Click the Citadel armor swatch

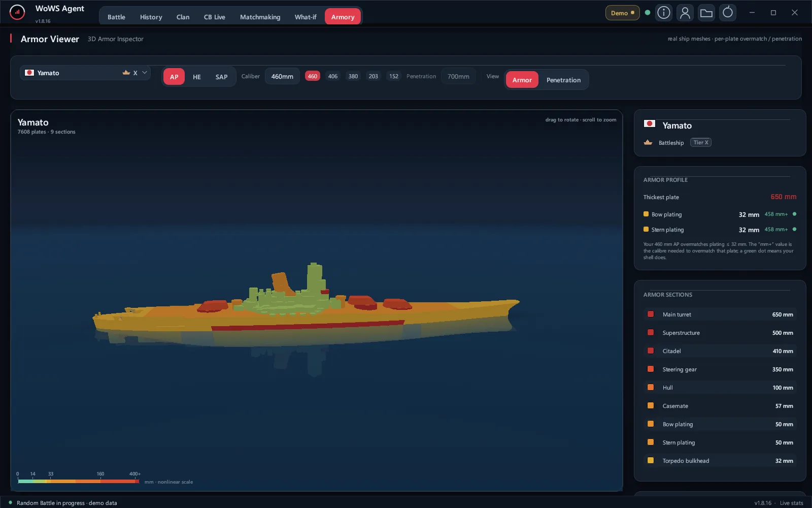(651, 351)
